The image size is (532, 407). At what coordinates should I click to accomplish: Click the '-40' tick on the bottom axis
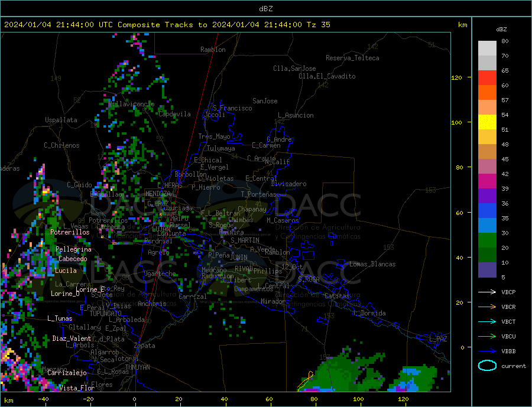43,399
